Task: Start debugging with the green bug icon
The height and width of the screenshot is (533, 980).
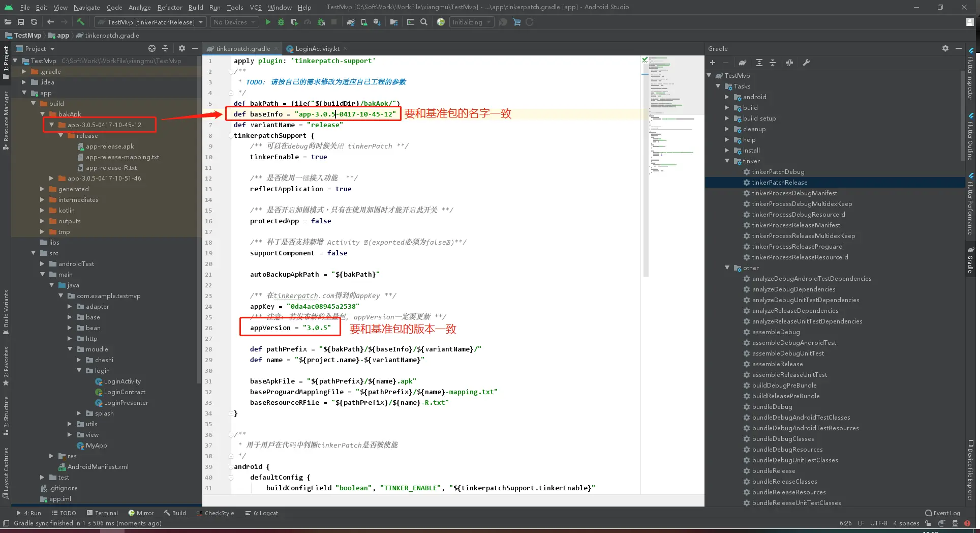Action: click(x=281, y=22)
